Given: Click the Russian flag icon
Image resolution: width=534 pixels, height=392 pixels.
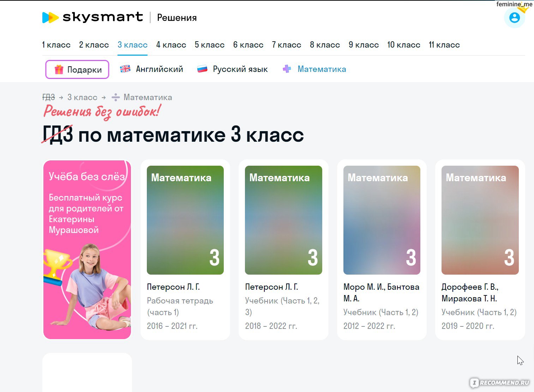Looking at the screenshot, I should [x=202, y=69].
